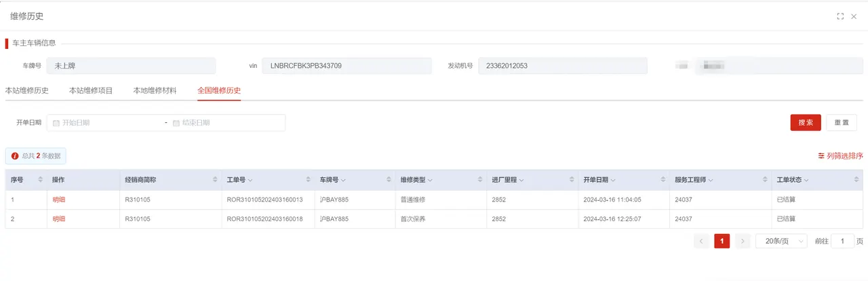Open 明细 for work order ROR310105202403160013

59,200
